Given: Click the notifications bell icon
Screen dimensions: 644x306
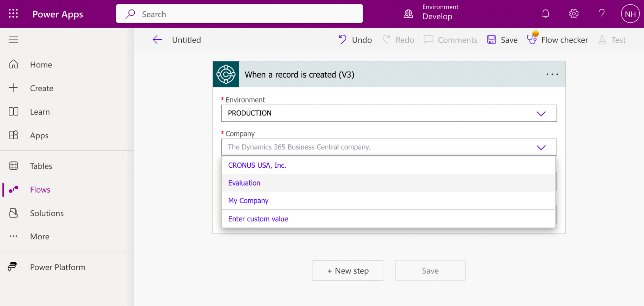Looking at the screenshot, I should coord(545,14).
